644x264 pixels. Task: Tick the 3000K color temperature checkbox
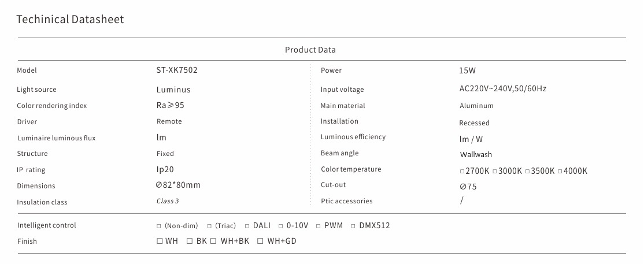(495, 172)
